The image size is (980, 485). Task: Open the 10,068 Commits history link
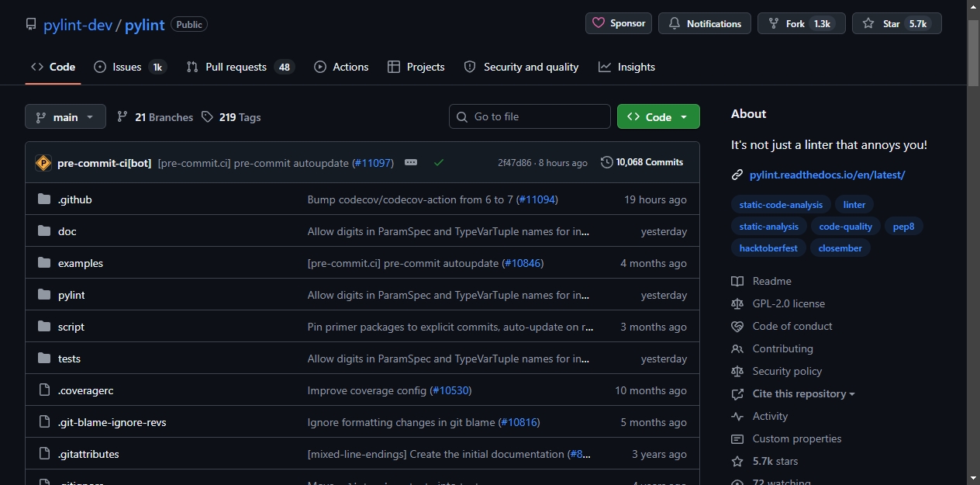point(642,162)
